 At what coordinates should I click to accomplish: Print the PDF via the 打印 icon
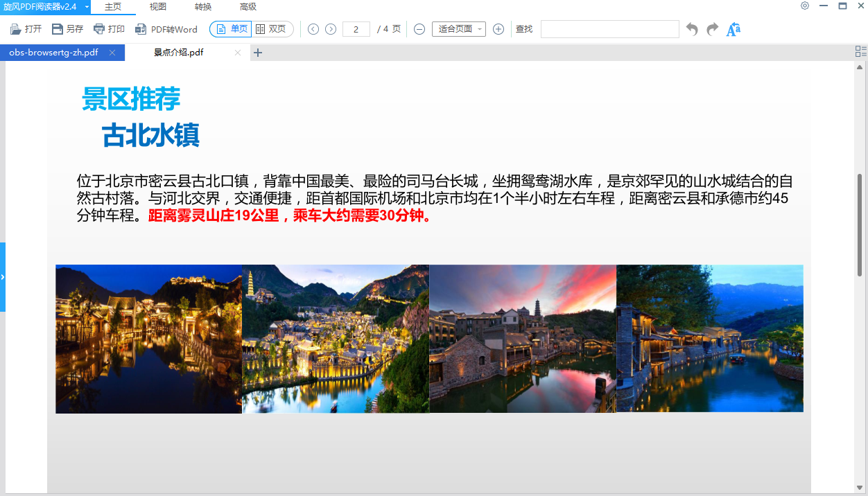108,28
